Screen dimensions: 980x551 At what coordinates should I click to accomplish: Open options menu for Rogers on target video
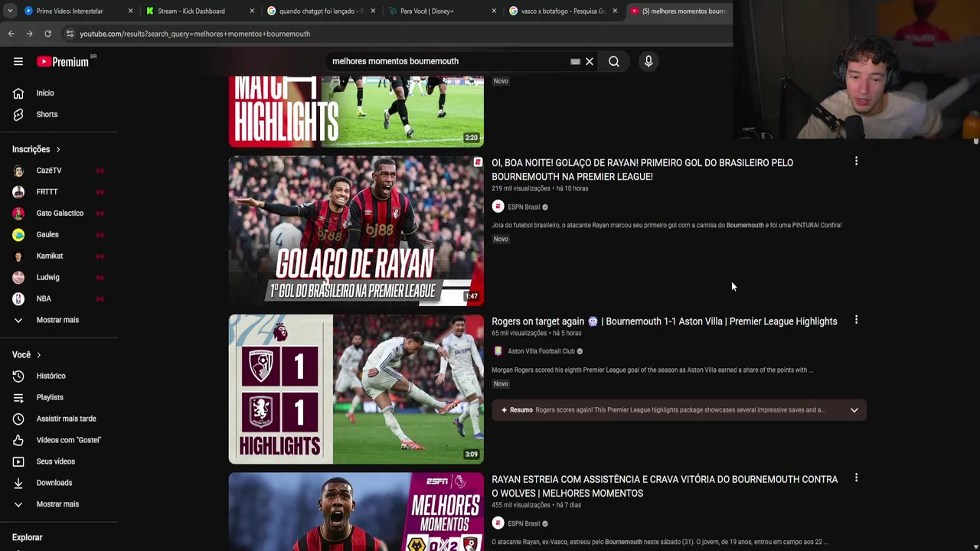pyautogui.click(x=856, y=320)
